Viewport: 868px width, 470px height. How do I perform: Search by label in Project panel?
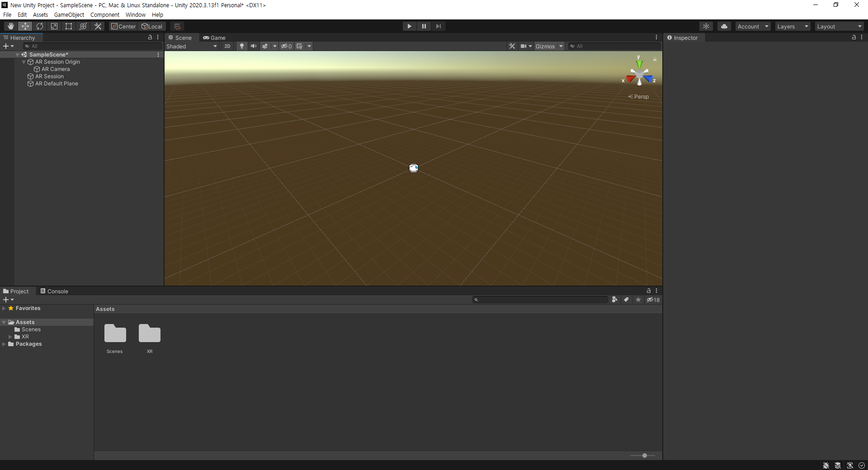point(626,300)
